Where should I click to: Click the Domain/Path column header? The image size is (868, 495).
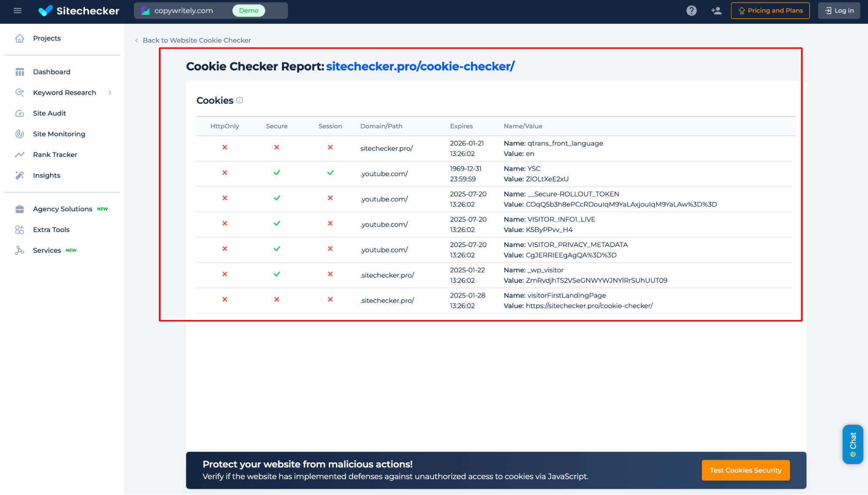(x=381, y=126)
